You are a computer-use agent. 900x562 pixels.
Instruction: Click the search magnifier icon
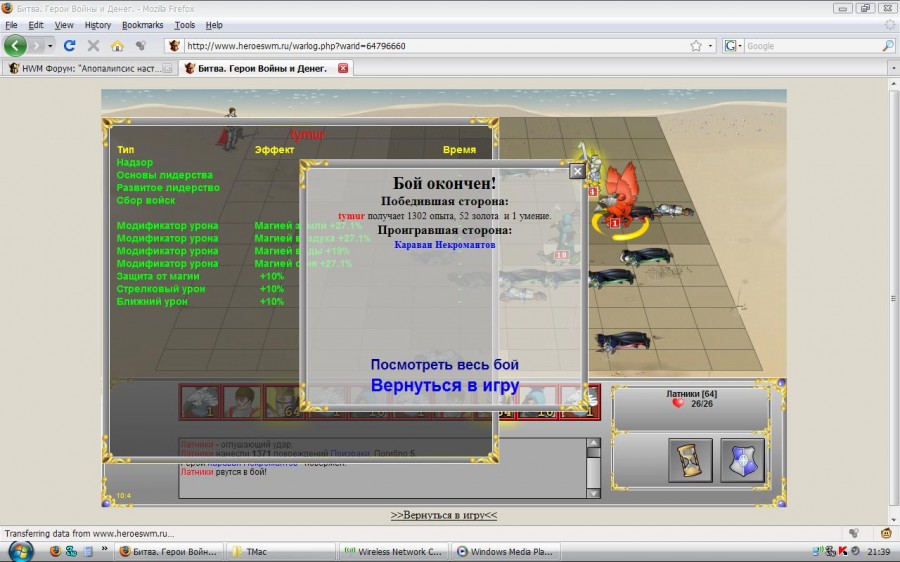(x=887, y=46)
